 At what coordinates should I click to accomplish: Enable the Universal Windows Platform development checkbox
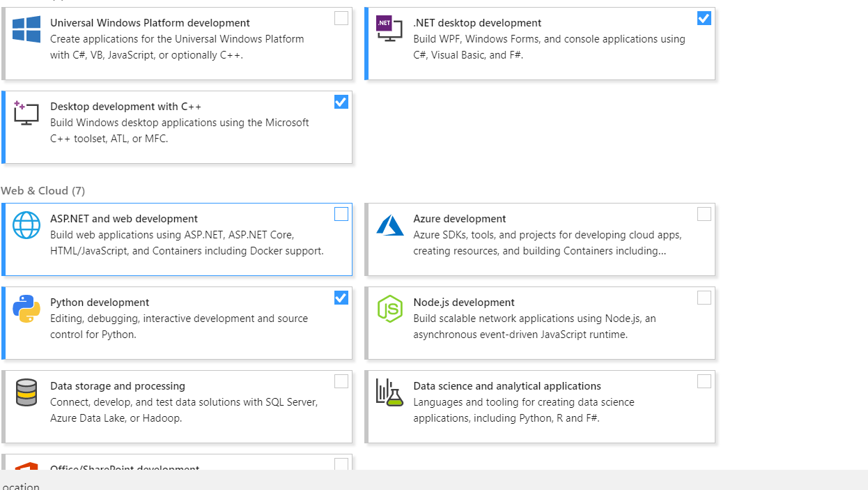coord(341,18)
